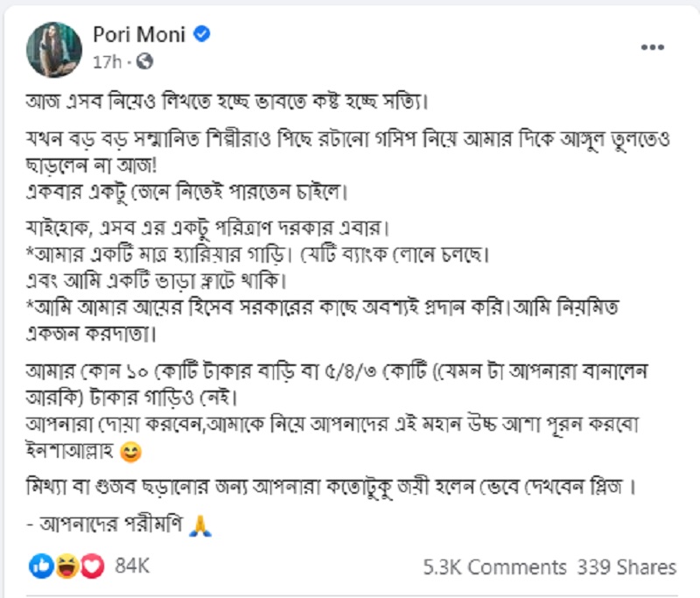Open the three-dot post options menu
Image resolution: width=700 pixels, height=598 pixels.
click(x=652, y=47)
